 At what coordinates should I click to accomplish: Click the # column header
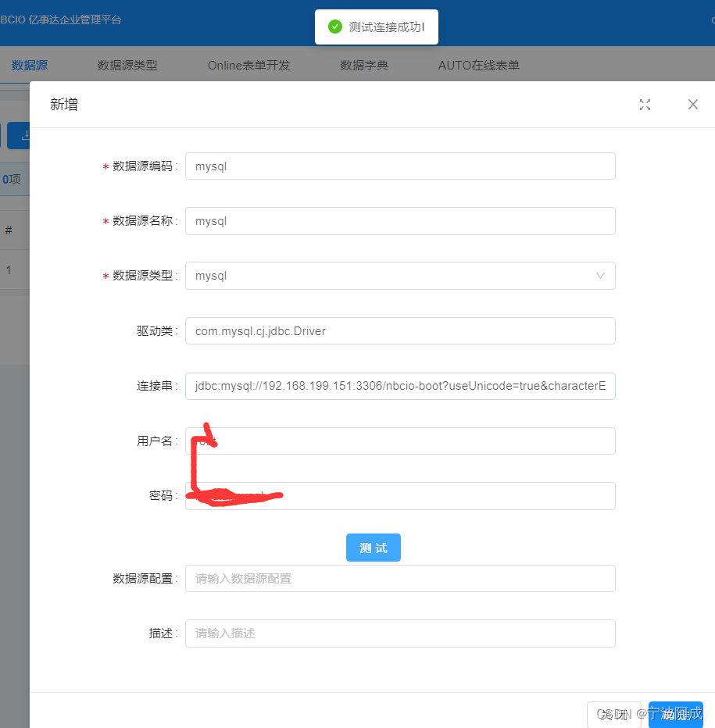pyautogui.click(x=9, y=230)
